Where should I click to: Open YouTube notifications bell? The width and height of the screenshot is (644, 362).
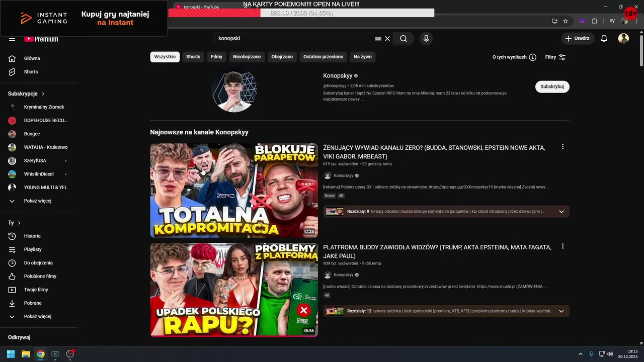click(604, 38)
